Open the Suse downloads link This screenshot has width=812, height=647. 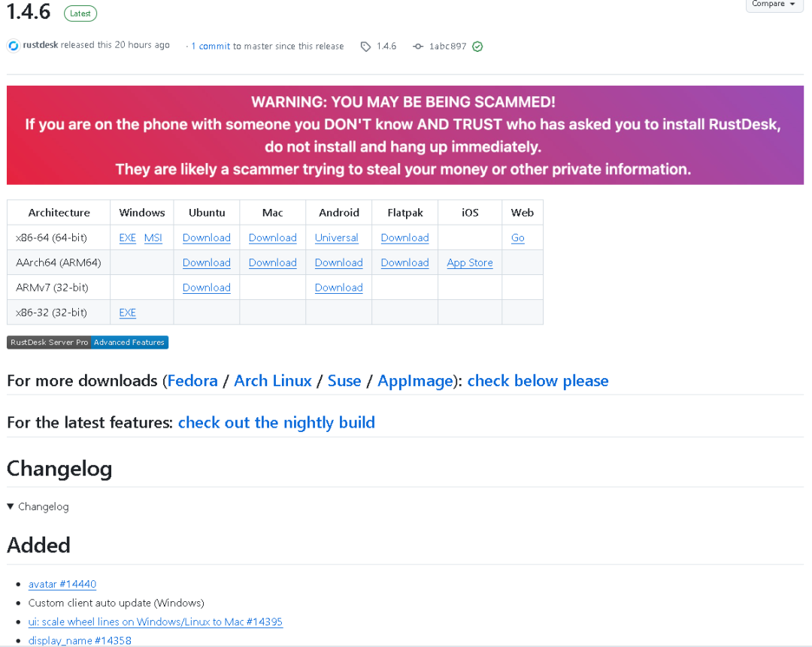click(x=344, y=381)
